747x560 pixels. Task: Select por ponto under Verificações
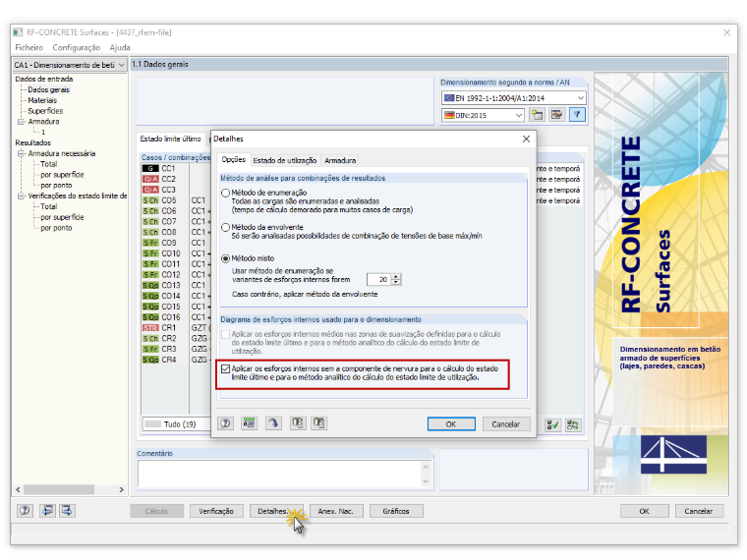pyautogui.click(x=56, y=228)
